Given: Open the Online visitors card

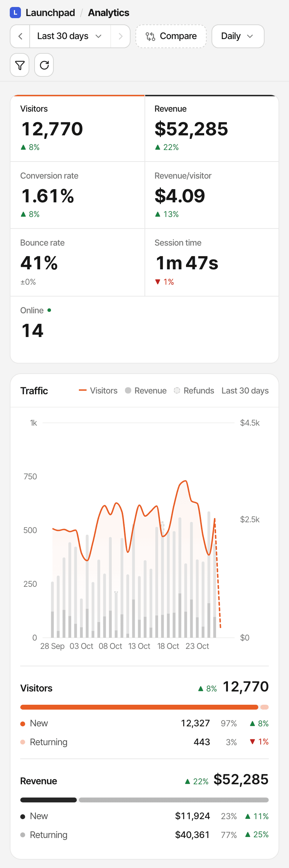Looking at the screenshot, I should pyautogui.click(x=144, y=330).
